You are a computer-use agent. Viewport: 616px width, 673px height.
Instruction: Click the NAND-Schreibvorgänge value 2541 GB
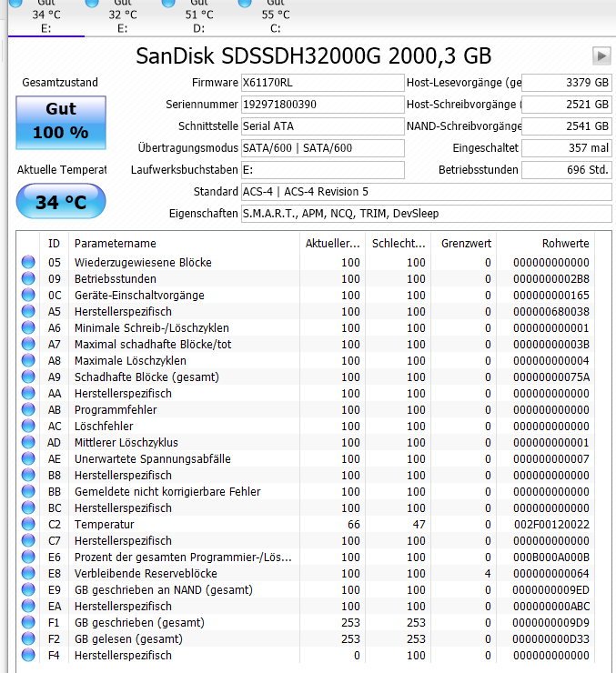pos(567,126)
